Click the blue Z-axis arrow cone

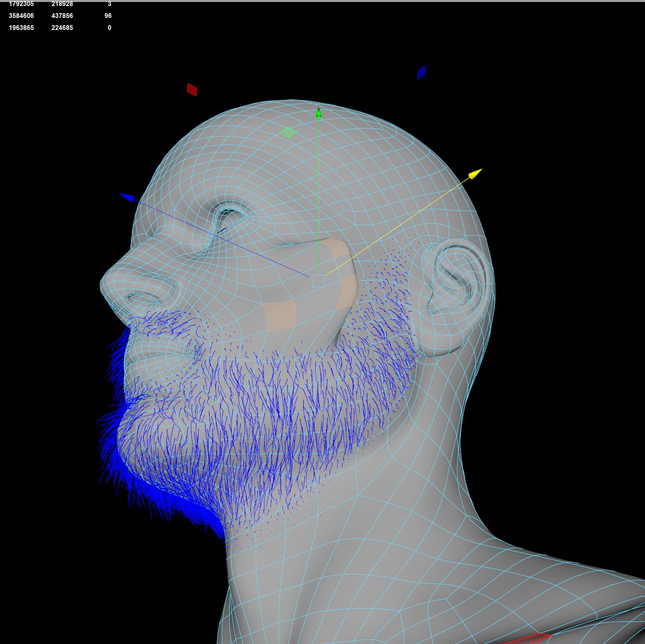coord(127,197)
